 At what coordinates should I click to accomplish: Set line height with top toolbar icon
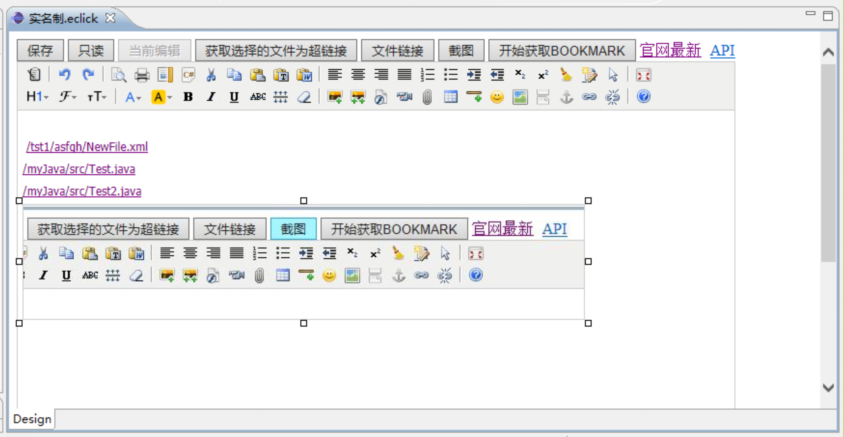tap(280, 97)
